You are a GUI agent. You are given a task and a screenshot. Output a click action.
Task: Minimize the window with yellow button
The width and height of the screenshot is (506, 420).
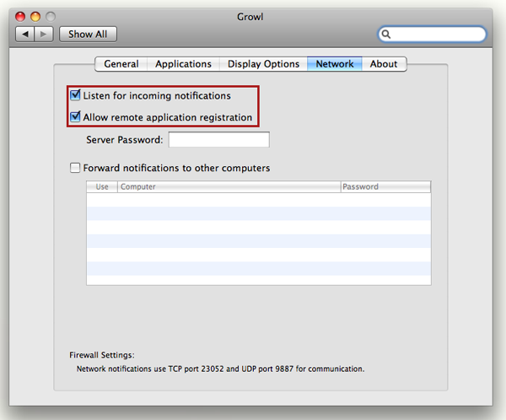pyautogui.click(x=35, y=17)
